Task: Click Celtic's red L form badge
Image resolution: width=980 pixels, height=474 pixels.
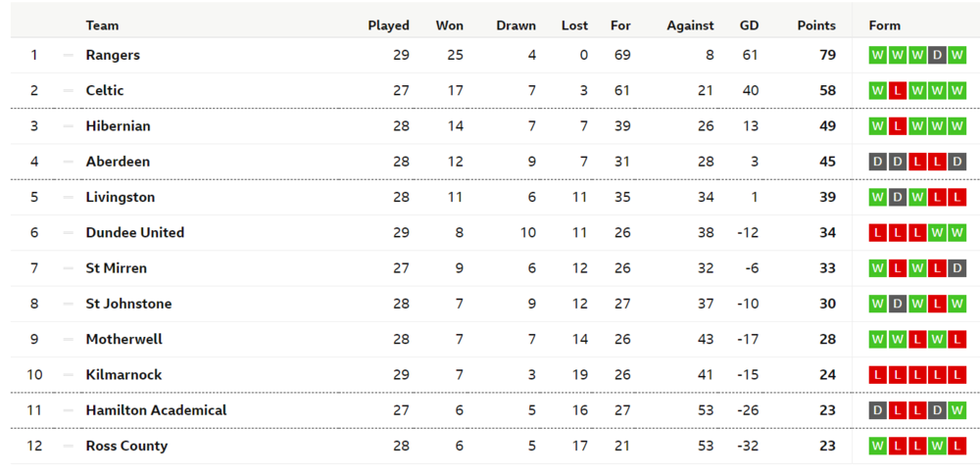Action: point(898,91)
